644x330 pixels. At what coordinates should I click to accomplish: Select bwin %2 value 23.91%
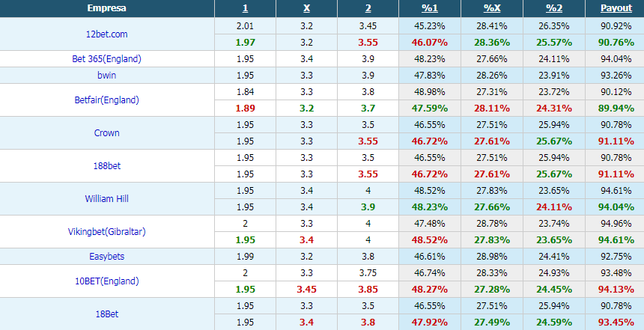point(554,75)
